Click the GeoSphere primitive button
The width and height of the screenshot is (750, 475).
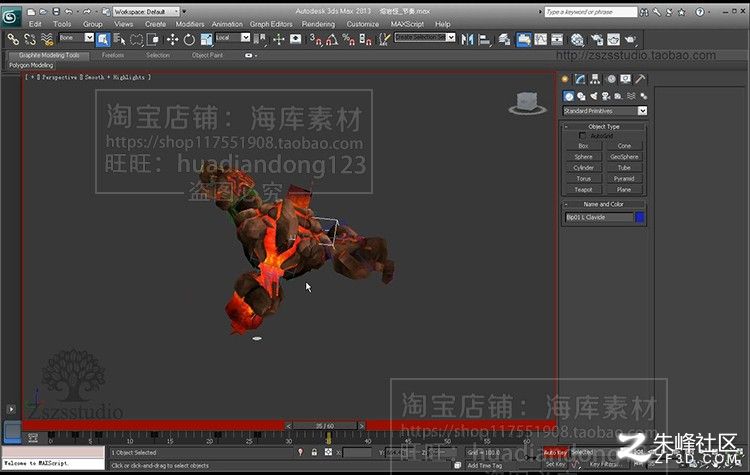tap(624, 157)
